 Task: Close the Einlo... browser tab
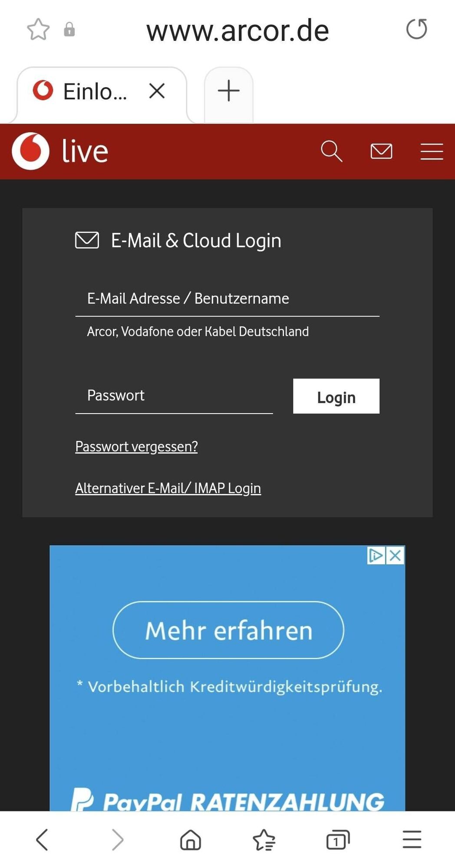157,91
